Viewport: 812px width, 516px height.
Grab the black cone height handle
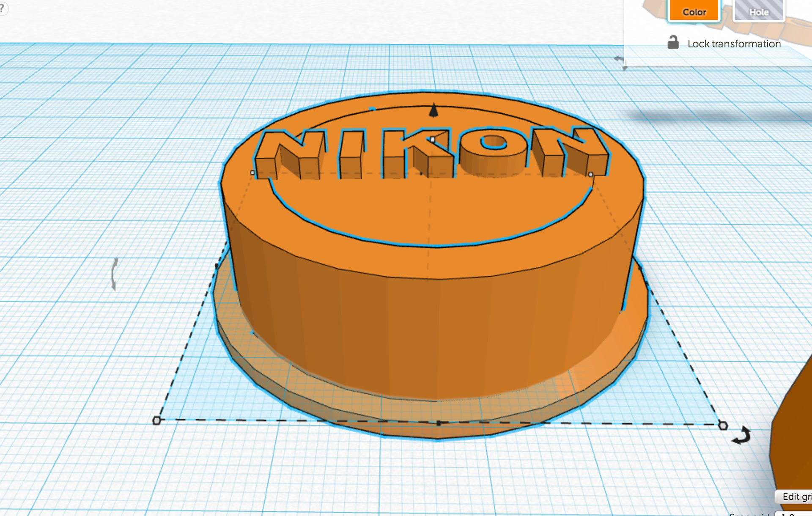[433, 110]
